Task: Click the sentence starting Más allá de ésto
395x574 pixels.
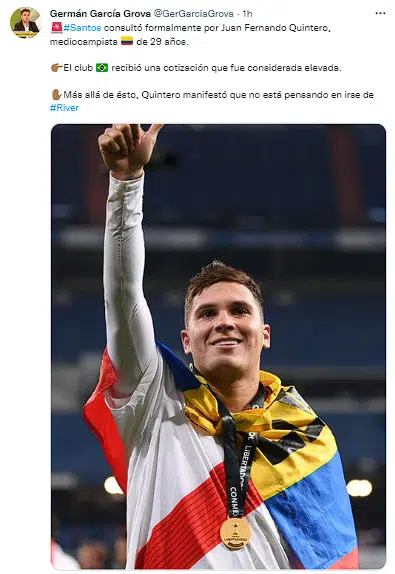Action: click(212, 101)
